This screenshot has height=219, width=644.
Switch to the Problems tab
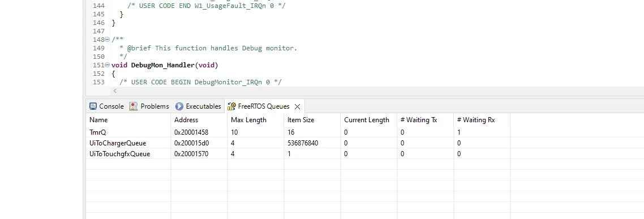[149, 106]
